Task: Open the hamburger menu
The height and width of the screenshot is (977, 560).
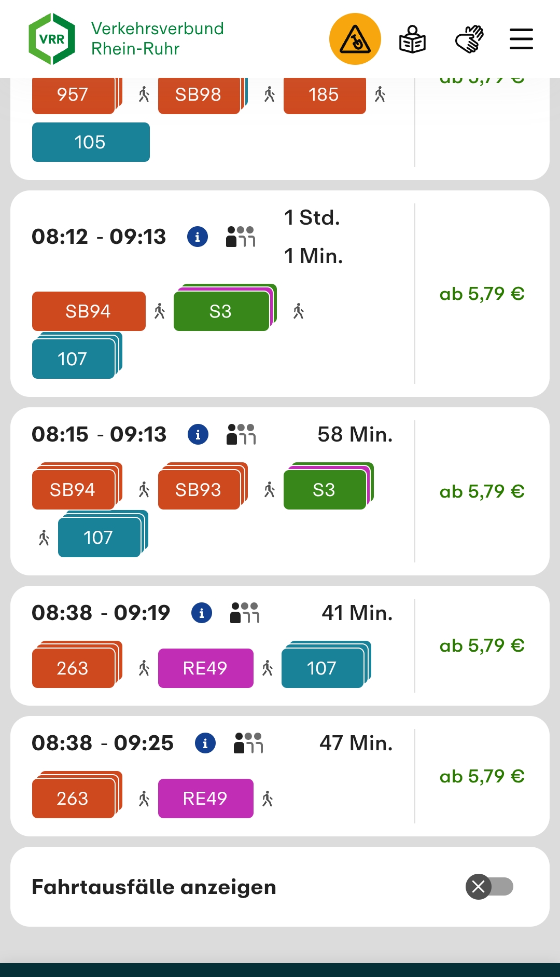Action: [x=521, y=39]
